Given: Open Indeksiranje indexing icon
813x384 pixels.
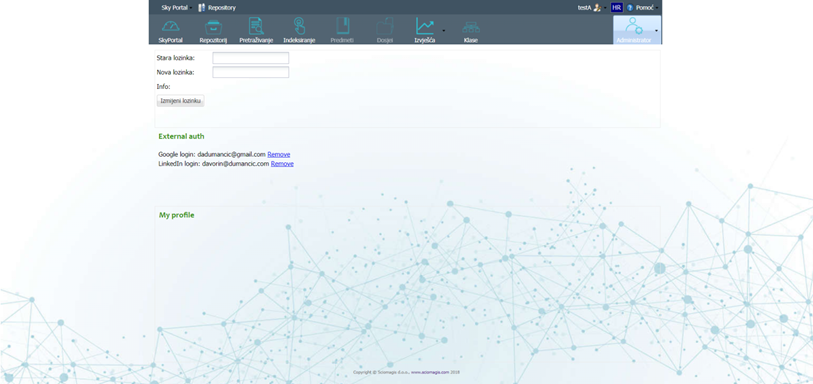Looking at the screenshot, I should point(299,26).
